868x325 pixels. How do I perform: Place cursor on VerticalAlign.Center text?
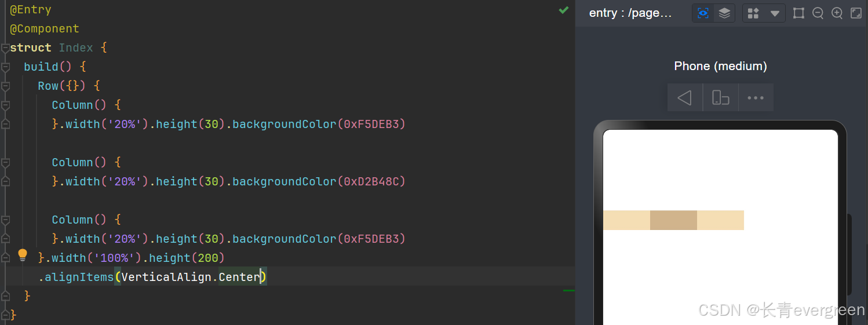[x=191, y=277]
